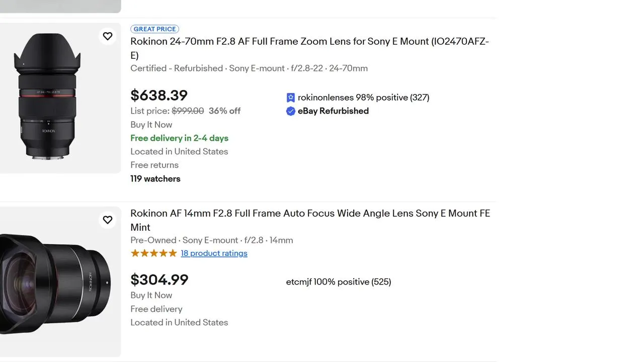This screenshot has height=362, width=644.
Task: Click the GREAT PRICE badge
Action: (x=154, y=29)
